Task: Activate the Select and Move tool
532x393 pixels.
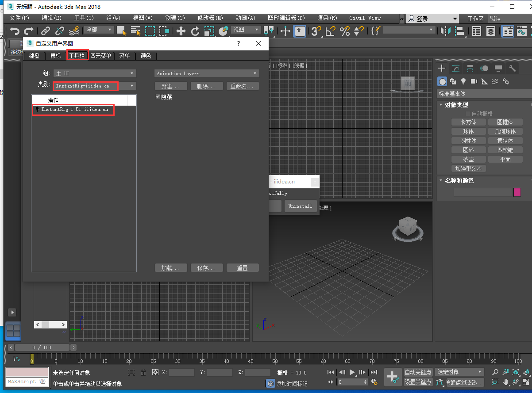Action: (x=181, y=31)
